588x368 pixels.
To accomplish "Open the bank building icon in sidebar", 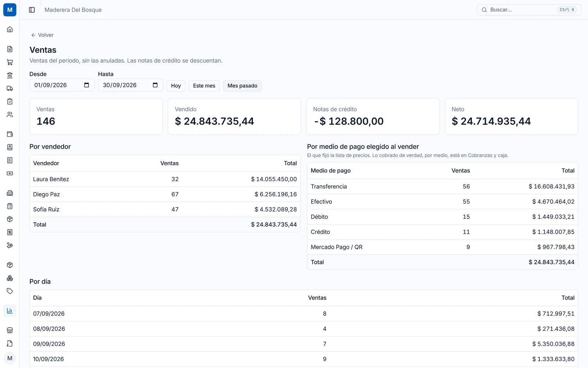I will pyautogui.click(x=10, y=75).
